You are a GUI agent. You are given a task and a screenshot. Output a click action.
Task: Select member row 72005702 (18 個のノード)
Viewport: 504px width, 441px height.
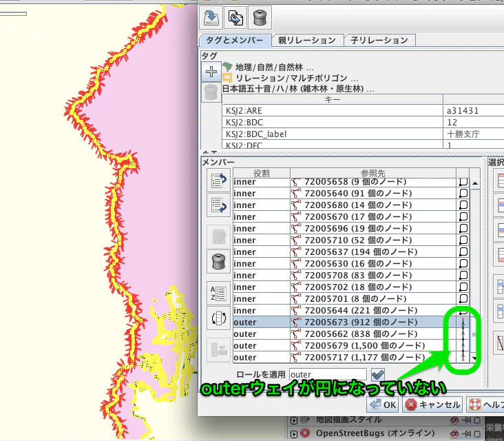[351, 287]
